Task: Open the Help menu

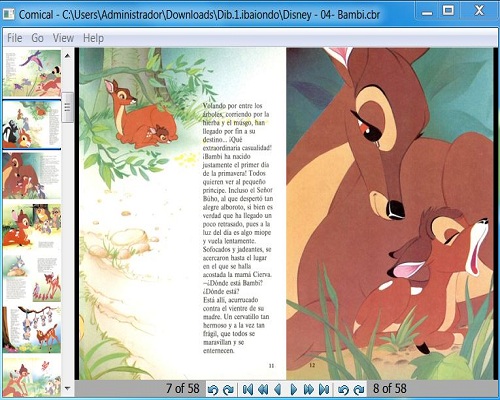Action: 93,38
